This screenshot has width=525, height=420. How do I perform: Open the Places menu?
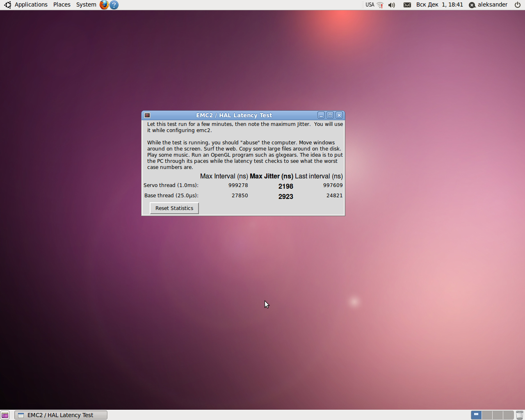coord(62,5)
